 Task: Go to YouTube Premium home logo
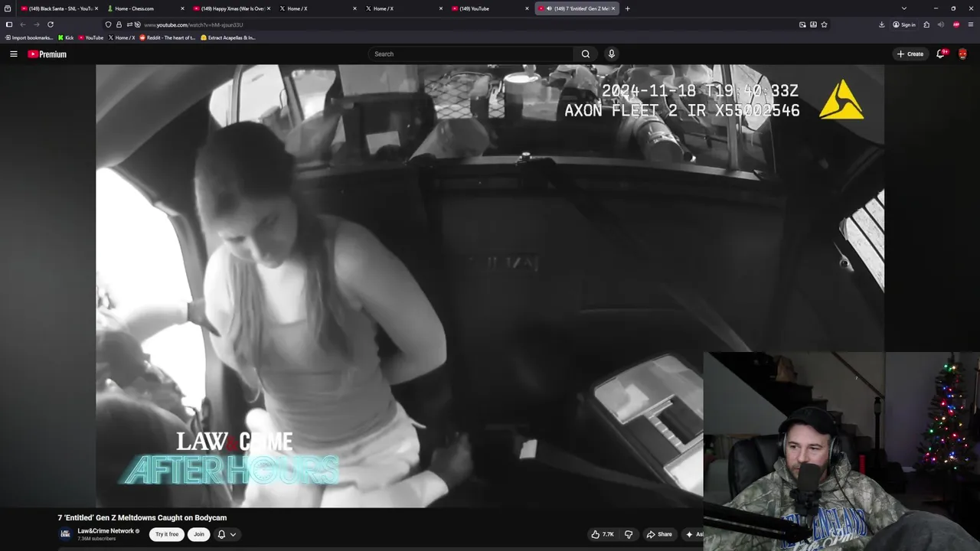point(47,54)
